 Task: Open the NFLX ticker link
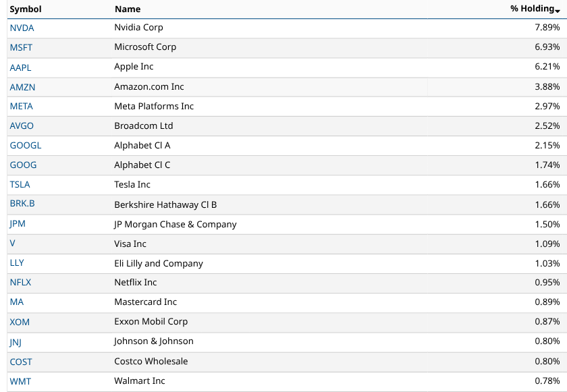(21, 282)
